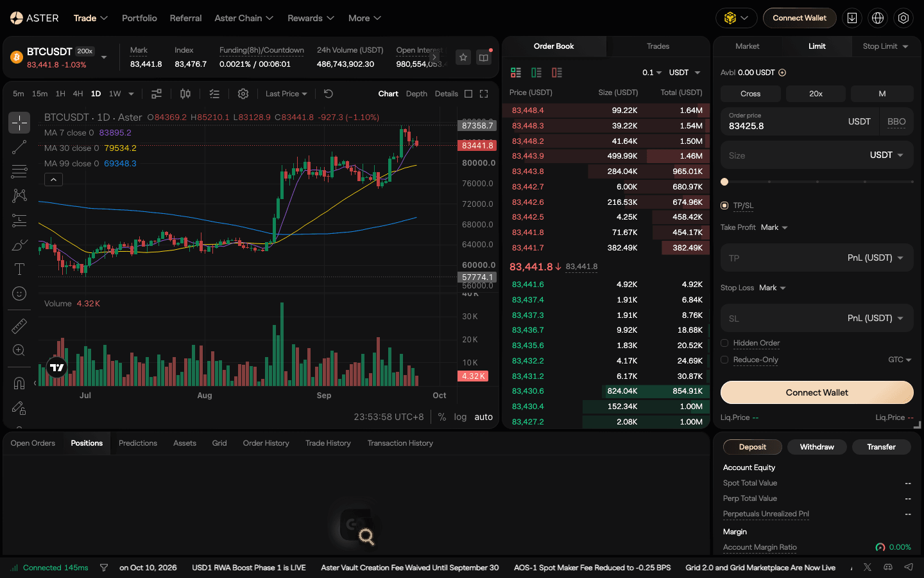
Task: Toggle log scale on chart
Action: (460, 417)
